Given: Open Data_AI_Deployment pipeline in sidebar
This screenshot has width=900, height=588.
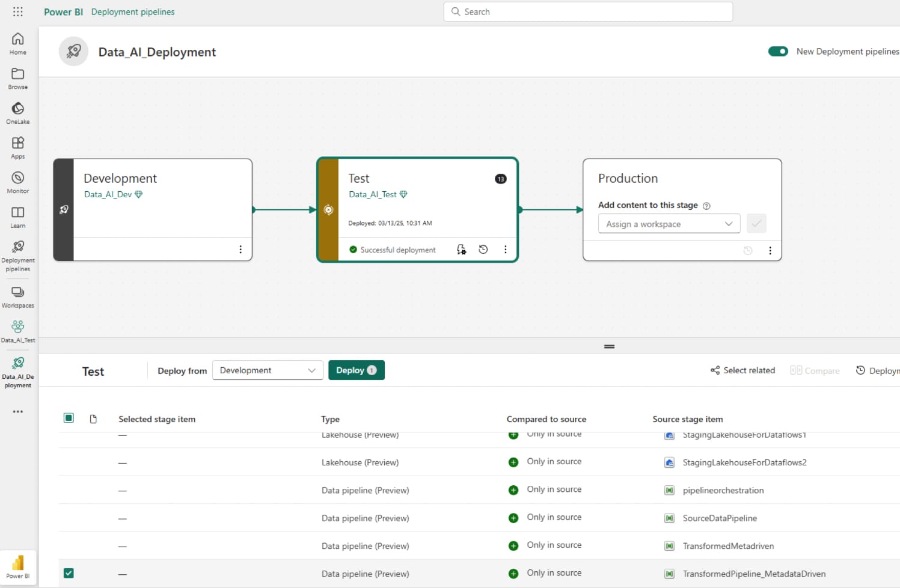Looking at the screenshot, I should [18, 372].
